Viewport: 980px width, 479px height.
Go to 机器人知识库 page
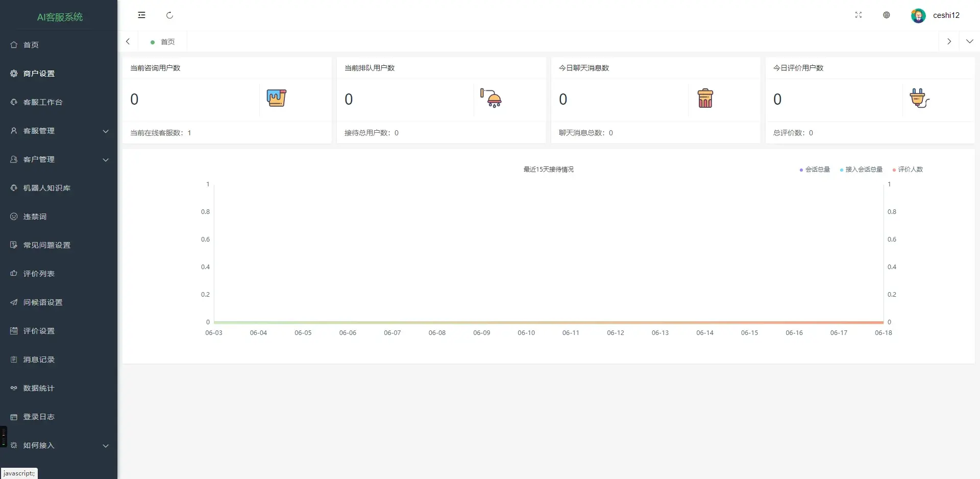coord(59,188)
